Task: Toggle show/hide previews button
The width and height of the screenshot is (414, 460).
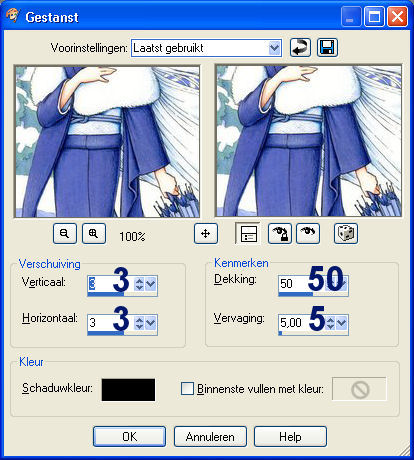Action: [248, 233]
